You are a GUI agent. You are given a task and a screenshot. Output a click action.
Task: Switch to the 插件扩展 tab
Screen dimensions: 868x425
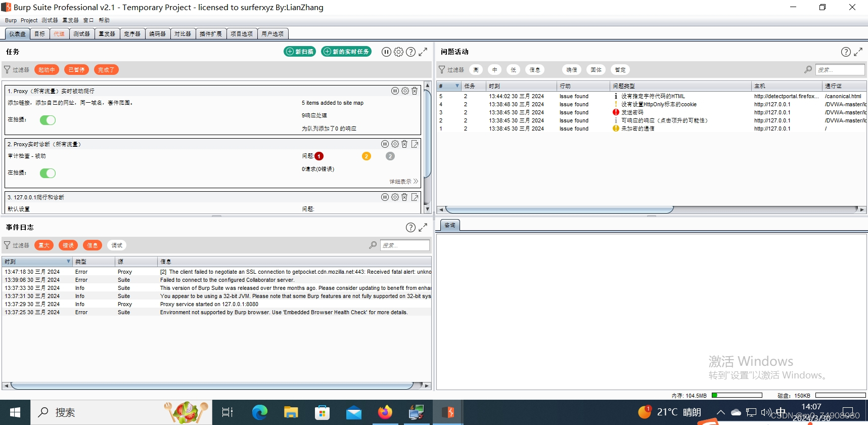point(210,34)
